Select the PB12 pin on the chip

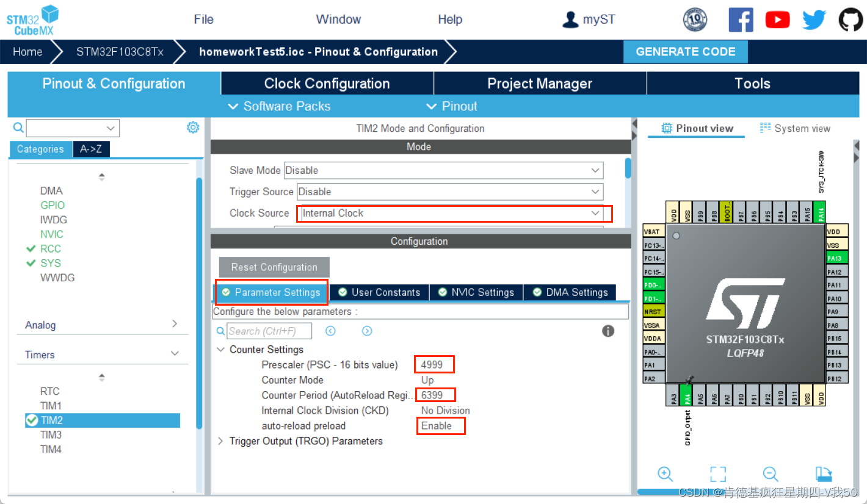(837, 379)
